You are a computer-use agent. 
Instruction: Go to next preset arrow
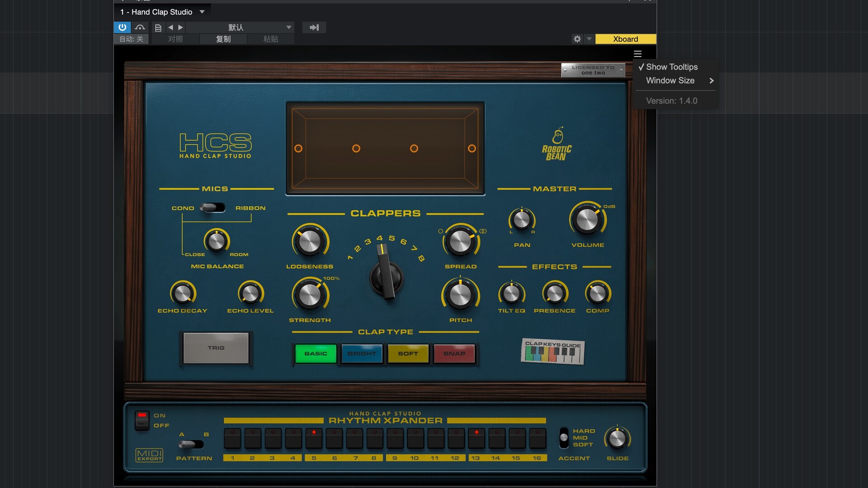(180, 28)
